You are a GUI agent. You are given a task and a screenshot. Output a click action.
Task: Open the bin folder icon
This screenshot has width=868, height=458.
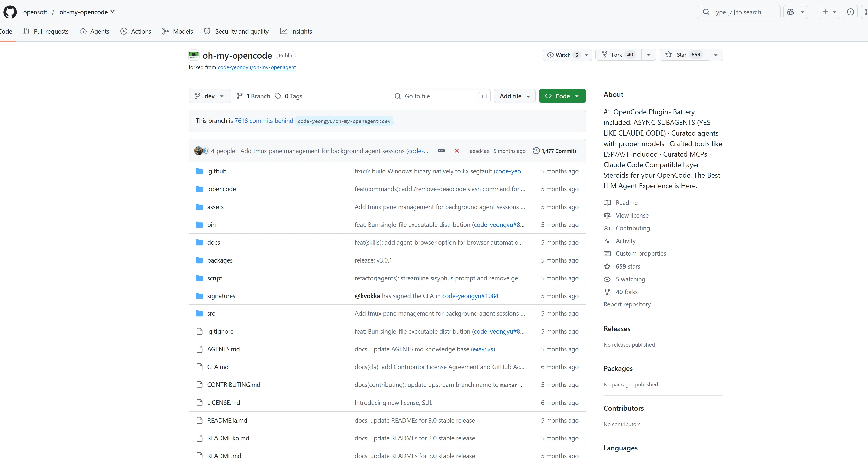point(199,225)
